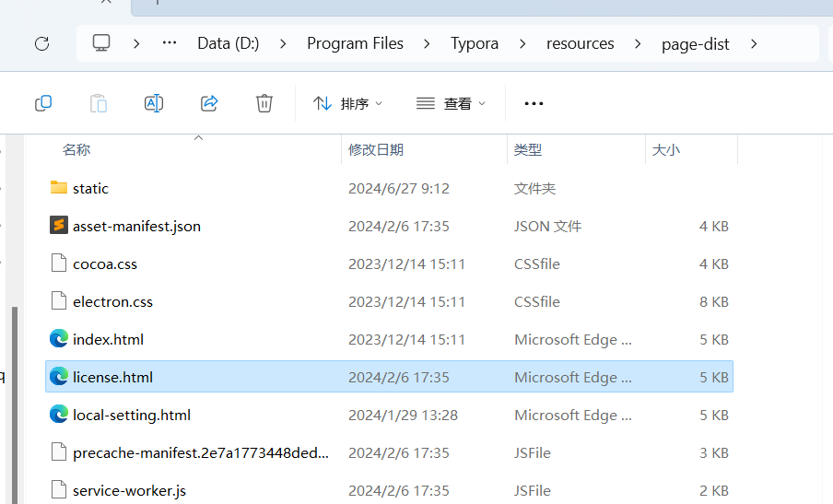Sort by 名称 column header

(x=76, y=150)
